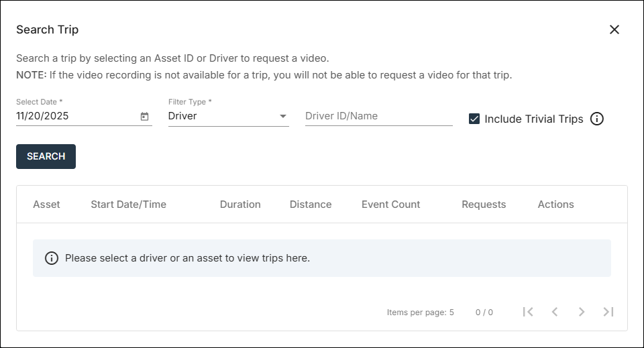Go to the next results page
Image resolution: width=644 pixels, height=348 pixels.
(582, 312)
